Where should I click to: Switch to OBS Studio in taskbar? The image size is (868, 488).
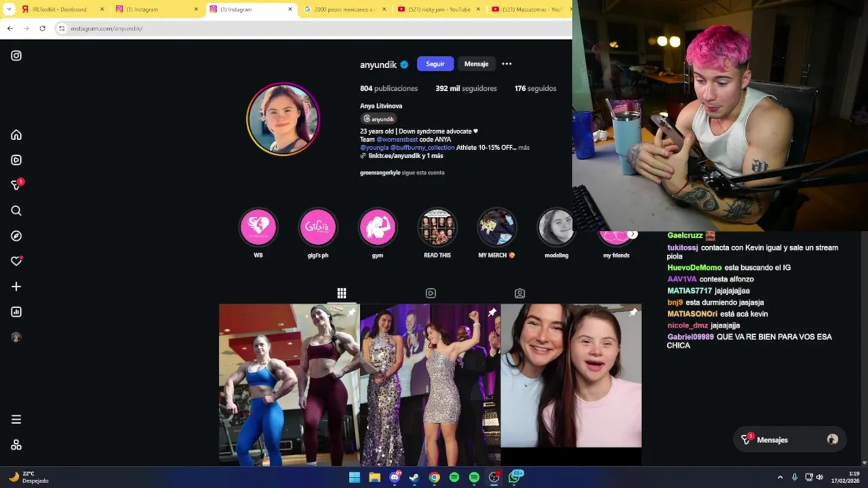pos(494,477)
